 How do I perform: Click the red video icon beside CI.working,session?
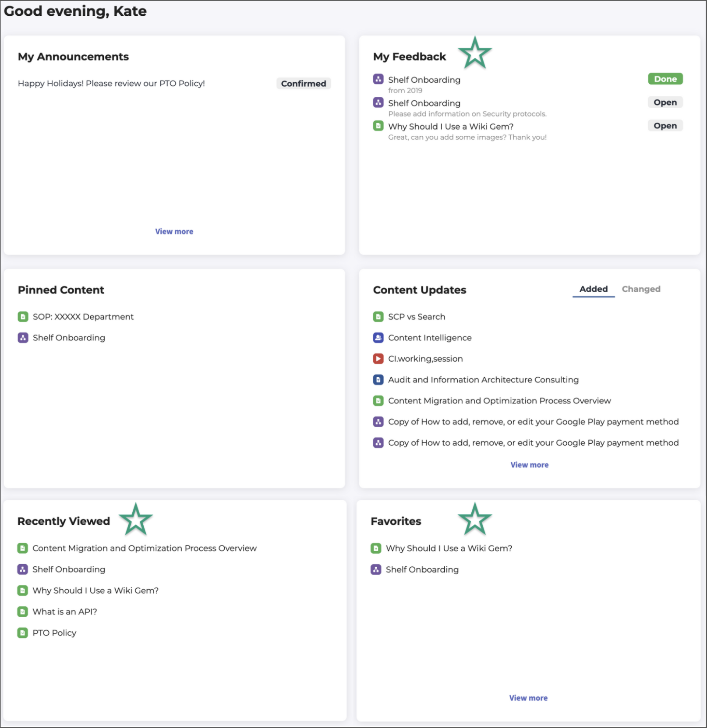pos(378,359)
